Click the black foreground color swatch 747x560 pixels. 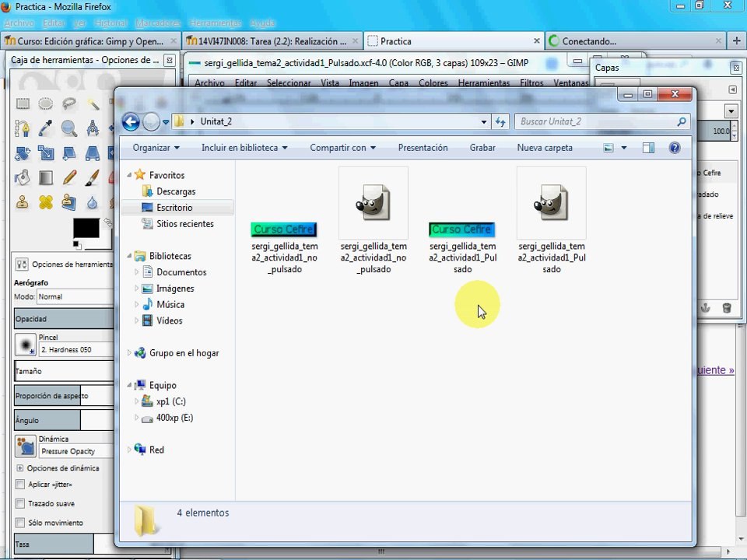pyautogui.click(x=86, y=229)
